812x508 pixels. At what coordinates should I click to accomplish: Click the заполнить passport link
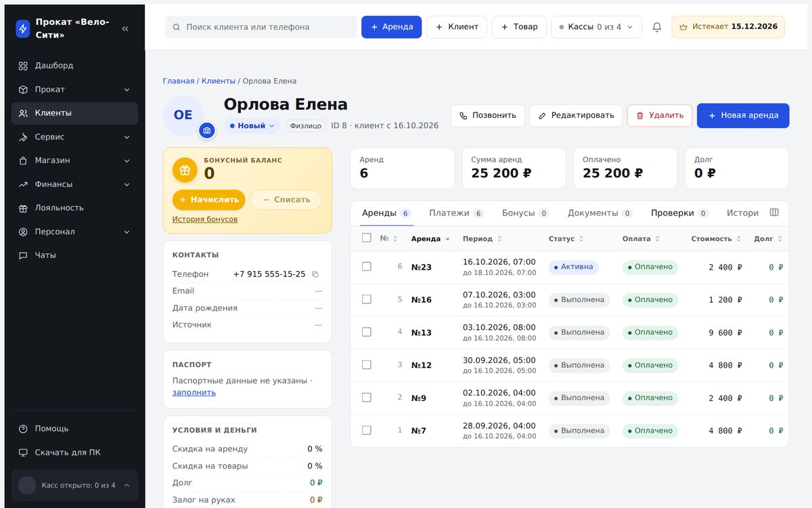point(194,393)
